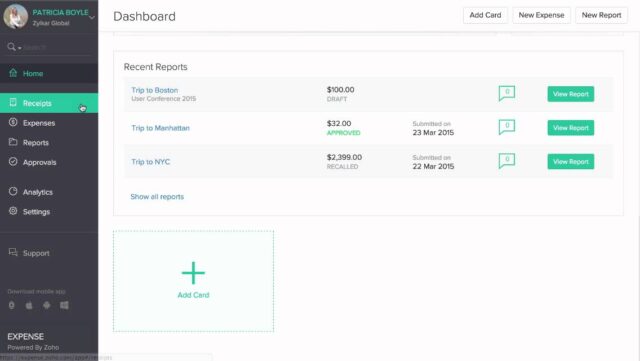The image size is (640, 361).
Task: Click the Apple mobile app download icon
Action: pos(29,305)
